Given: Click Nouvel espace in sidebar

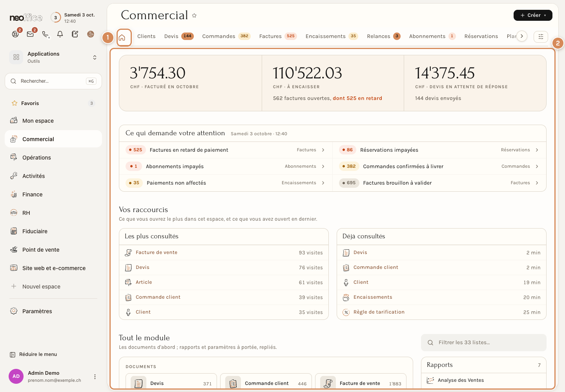Looking at the screenshot, I should (53, 287).
